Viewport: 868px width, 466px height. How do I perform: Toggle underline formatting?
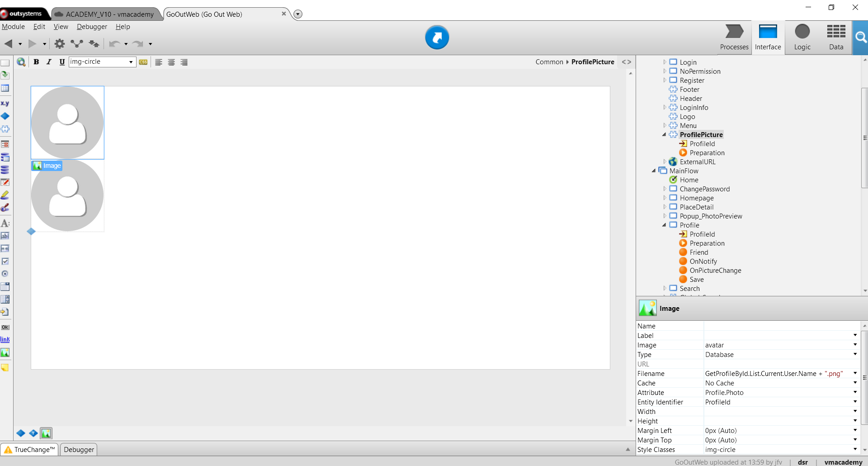62,62
